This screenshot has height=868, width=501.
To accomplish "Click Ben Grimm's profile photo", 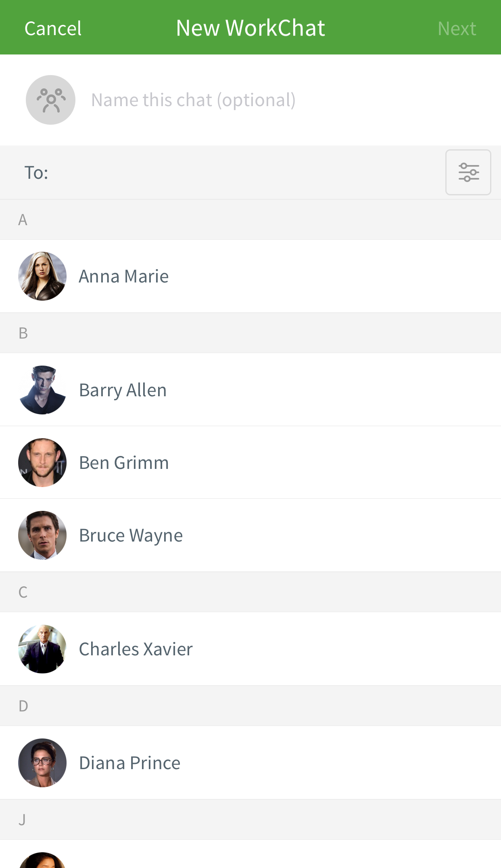I will 42,462.
